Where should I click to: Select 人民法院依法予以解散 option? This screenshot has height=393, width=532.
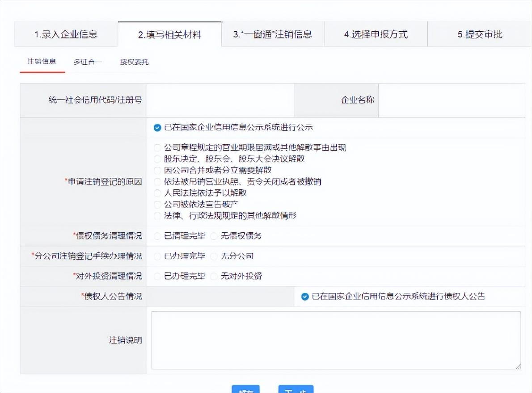[x=157, y=193]
